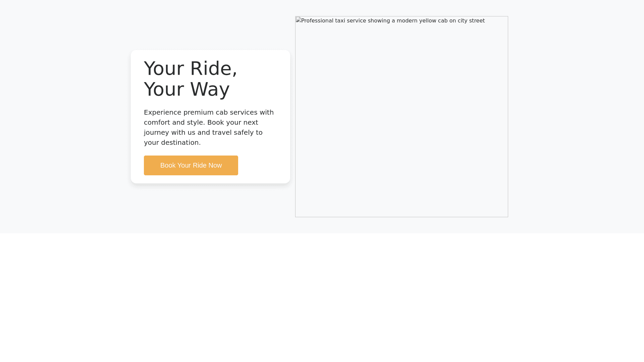Click the "Your Ride," heading line
The height and width of the screenshot is (362, 644).
(191, 69)
